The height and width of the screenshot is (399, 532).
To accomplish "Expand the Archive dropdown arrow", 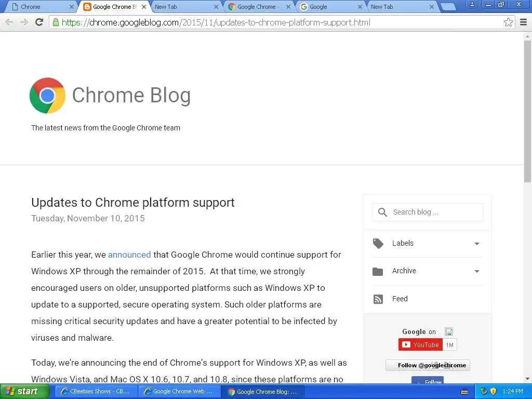I will 477,271.
